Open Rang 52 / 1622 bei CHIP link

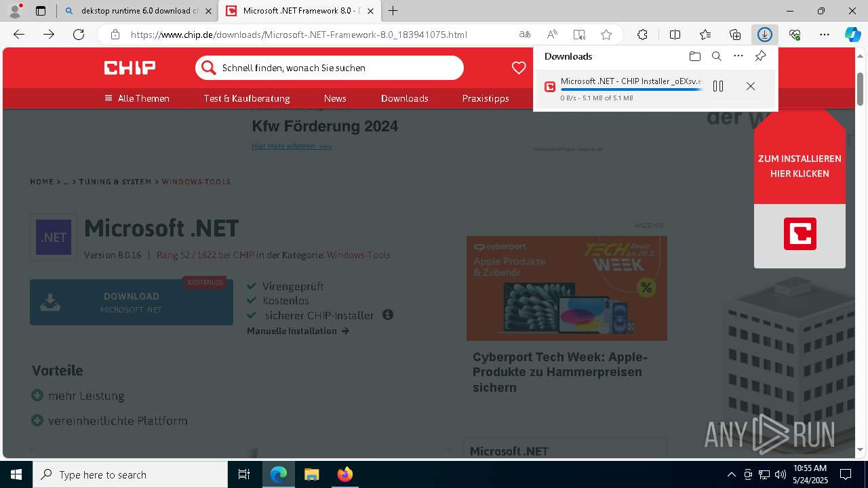[x=205, y=255]
